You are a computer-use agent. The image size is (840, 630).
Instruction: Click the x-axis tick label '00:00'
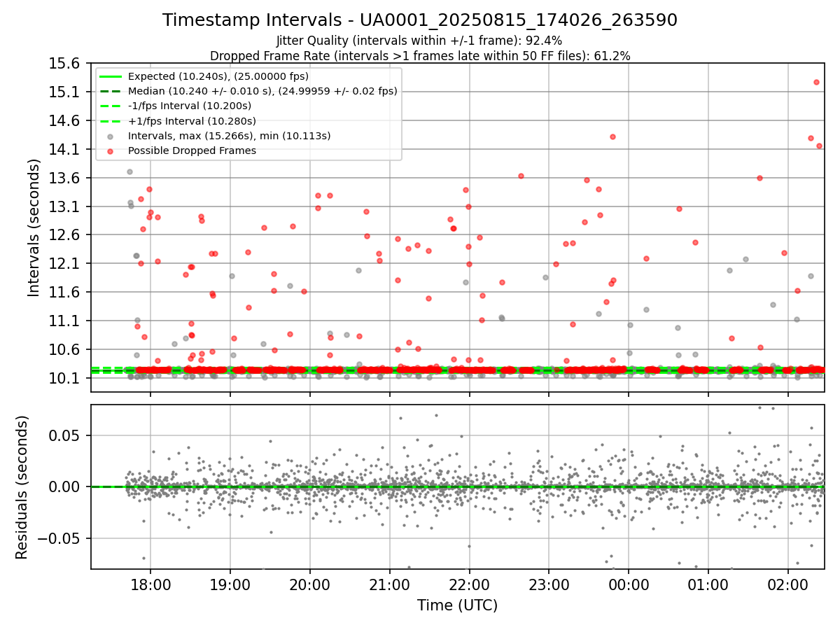pyautogui.click(x=629, y=584)
